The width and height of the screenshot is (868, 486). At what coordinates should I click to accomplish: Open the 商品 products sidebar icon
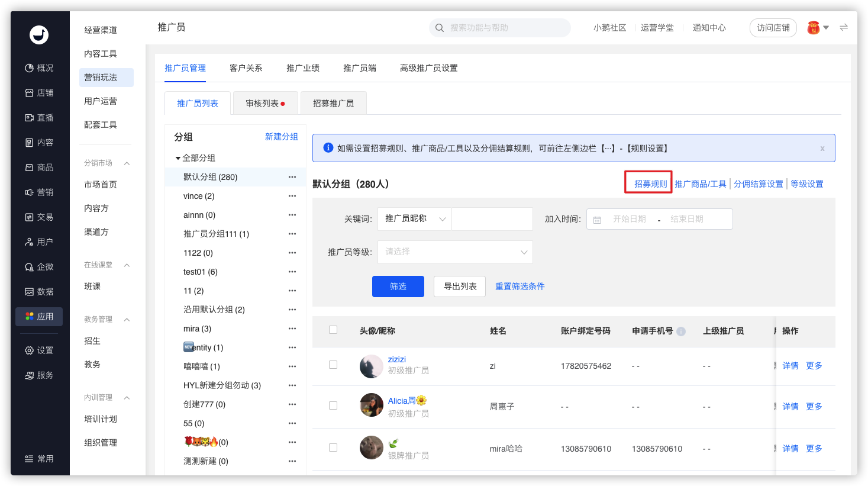click(29, 168)
